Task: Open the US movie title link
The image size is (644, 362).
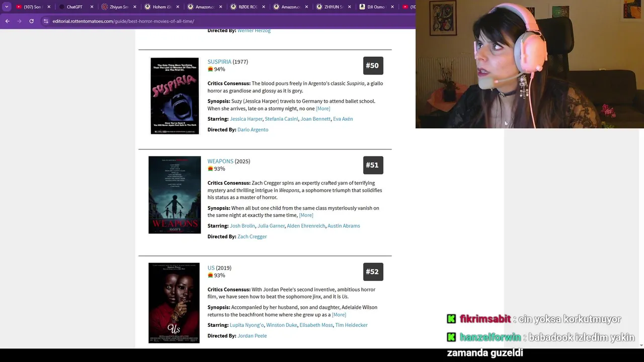Action: click(211, 268)
